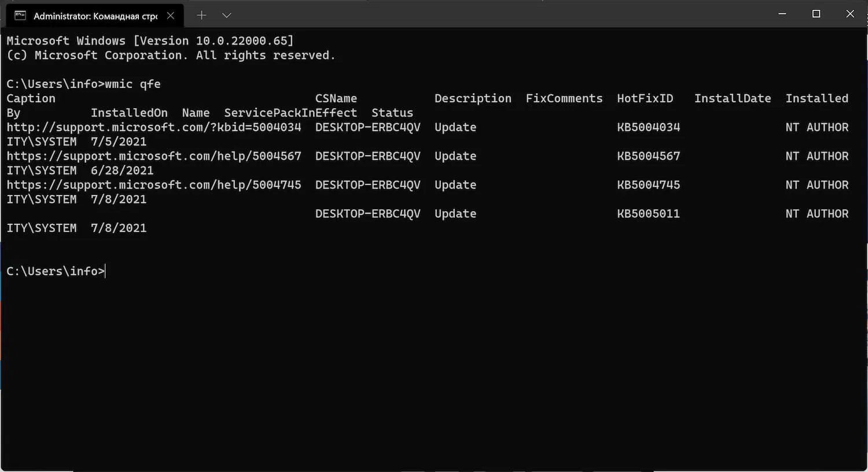This screenshot has width=868, height=472.
Task: Click the KB5004034 hotfix ID
Action: [x=648, y=127]
